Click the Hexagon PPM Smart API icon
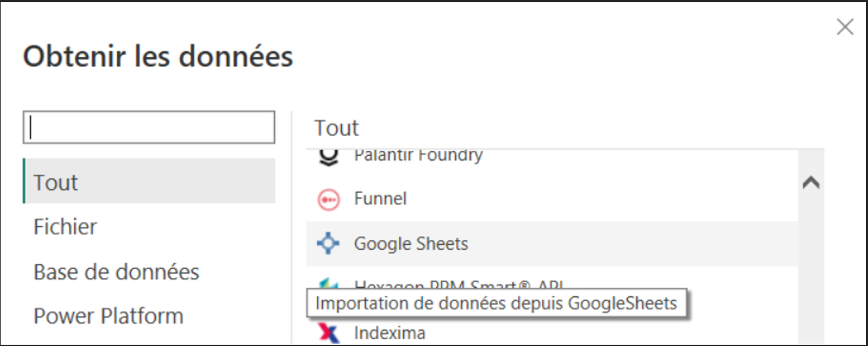This screenshot has height=346, width=868. click(328, 285)
